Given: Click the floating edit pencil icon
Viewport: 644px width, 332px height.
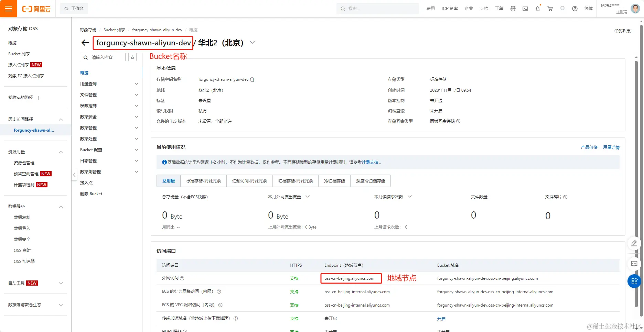Looking at the screenshot, I should click(x=634, y=243).
